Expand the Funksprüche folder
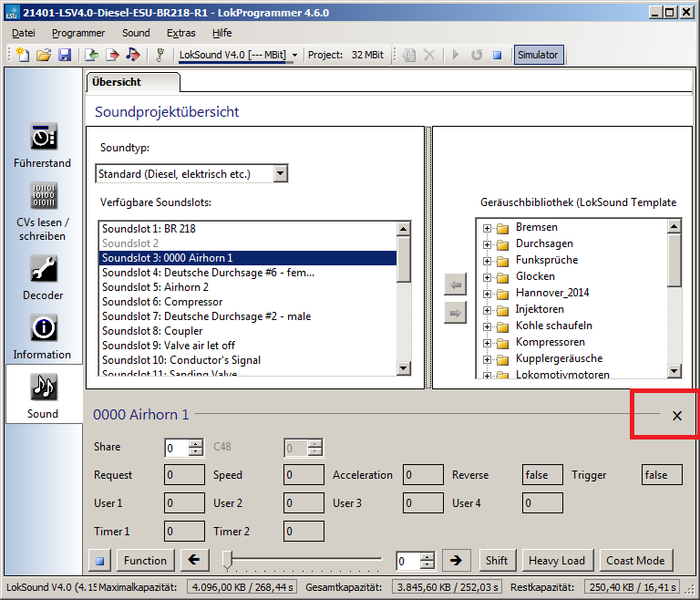This screenshot has height=600, width=700. pyautogui.click(x=487, y=261)
